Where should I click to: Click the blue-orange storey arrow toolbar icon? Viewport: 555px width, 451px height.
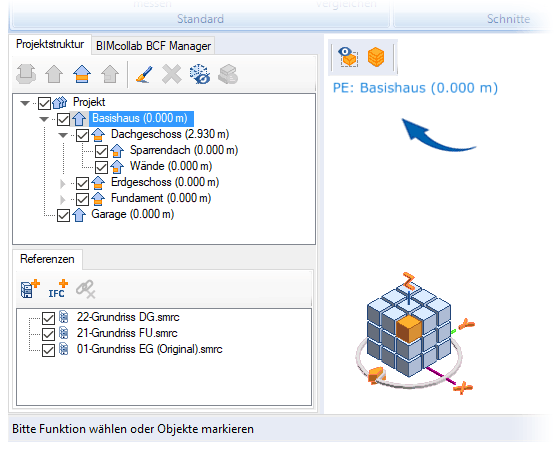pos(82,74)
